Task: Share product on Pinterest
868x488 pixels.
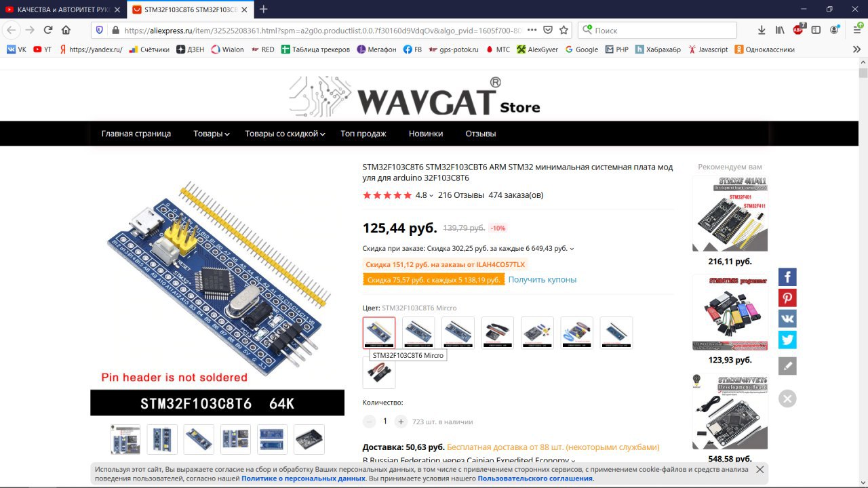Action: (x=787, y=298)
